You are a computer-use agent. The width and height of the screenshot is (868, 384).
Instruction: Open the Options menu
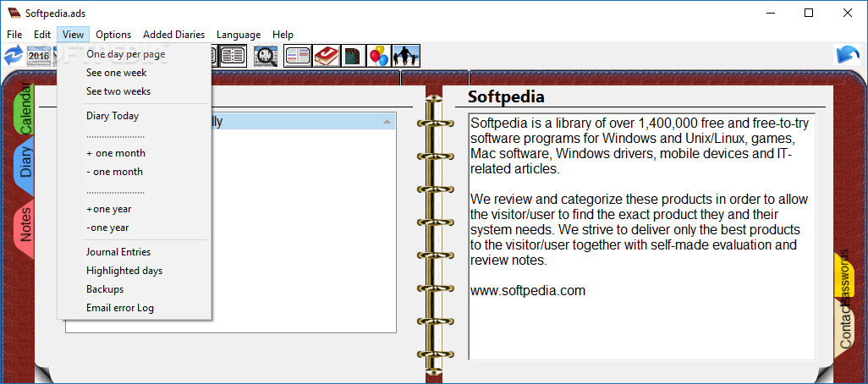coord(113,35)
